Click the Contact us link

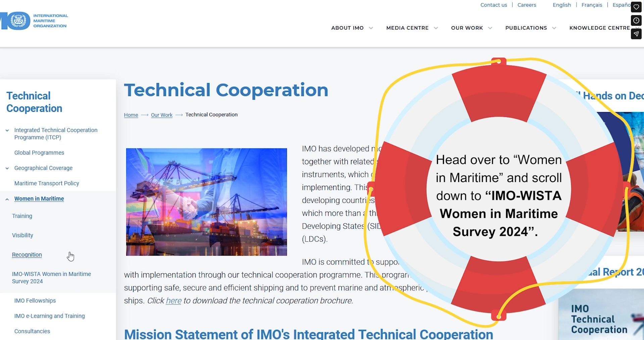(x=494, y=5)
